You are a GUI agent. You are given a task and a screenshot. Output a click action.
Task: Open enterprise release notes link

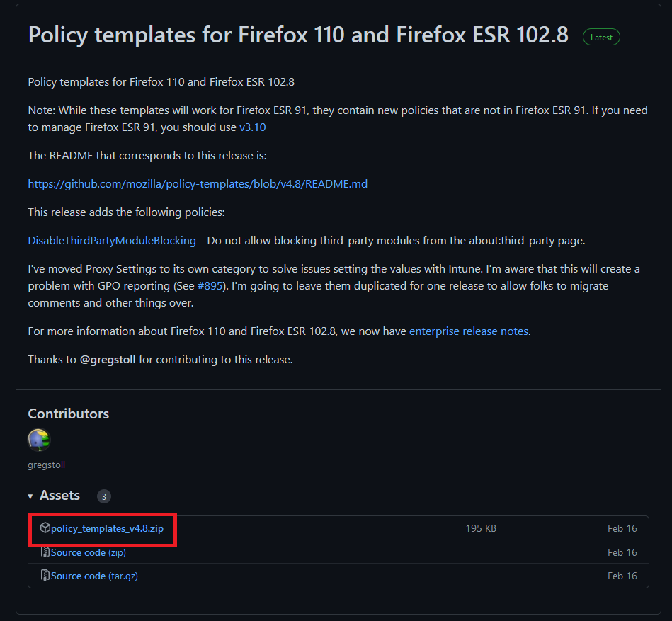[x=469, y=331]
